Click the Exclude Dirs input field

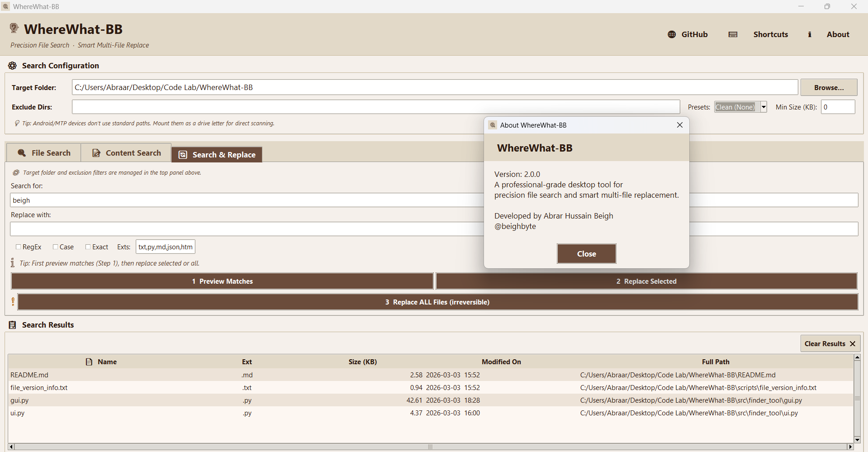[x=375, y=107]
